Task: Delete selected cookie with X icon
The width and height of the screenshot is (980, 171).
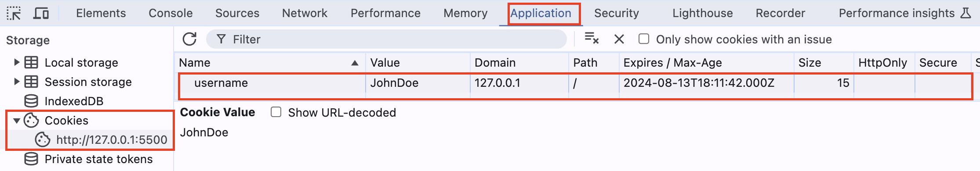Action: pyautogui.click(x=619, y=39)
